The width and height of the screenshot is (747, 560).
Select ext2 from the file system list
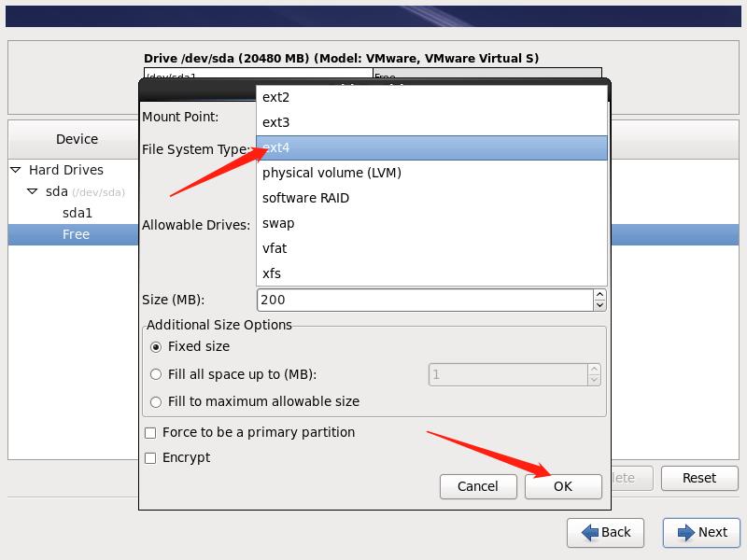pos(431,98)
